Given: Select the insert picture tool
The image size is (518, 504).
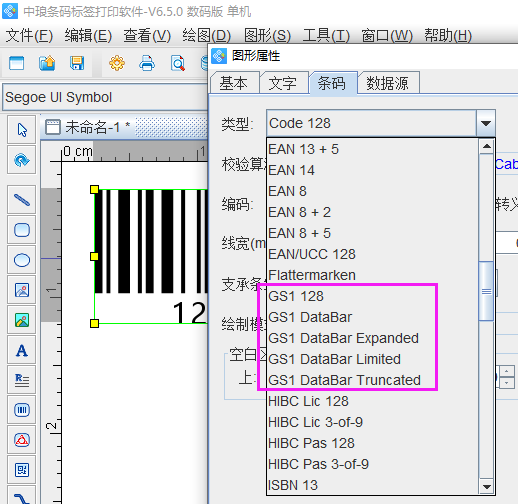Looking at the screenshot, I should [22, 290].
